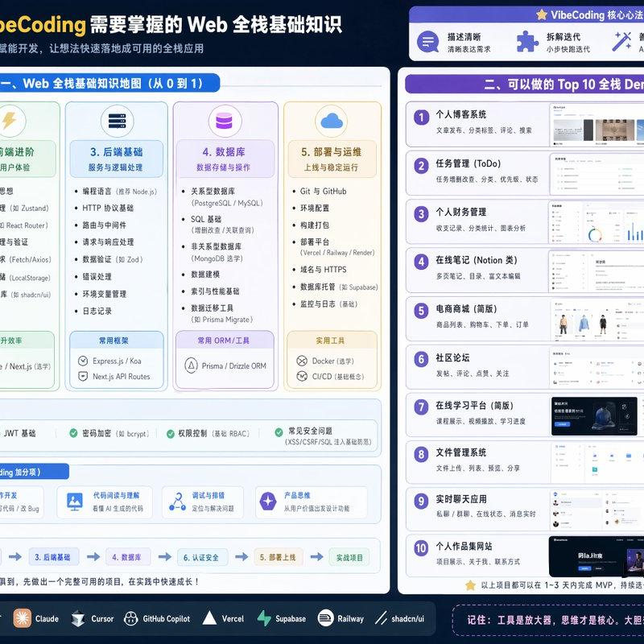Image resolution: width=644 pixels, height=644 pixels.
Task: Click the text HTTP 协议基础
Action: coord(108,208)
